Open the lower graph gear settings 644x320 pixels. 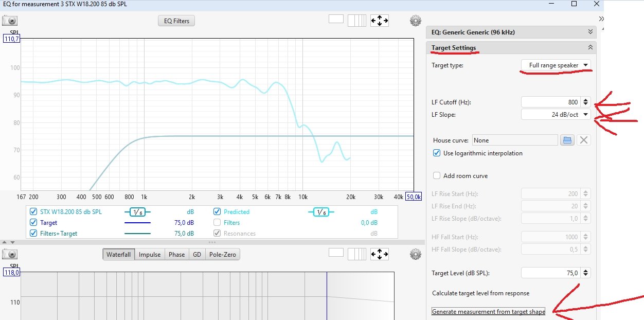[416, 254]
